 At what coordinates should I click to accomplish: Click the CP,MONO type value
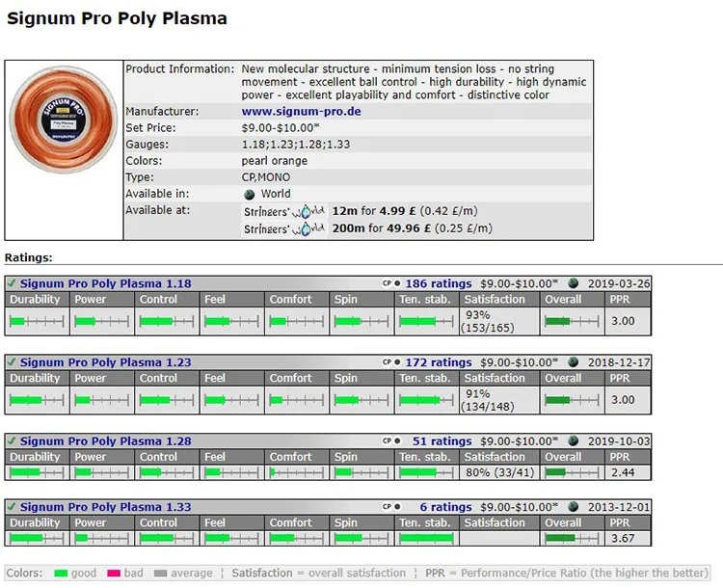pyautogui.click(x=266, y=177)
